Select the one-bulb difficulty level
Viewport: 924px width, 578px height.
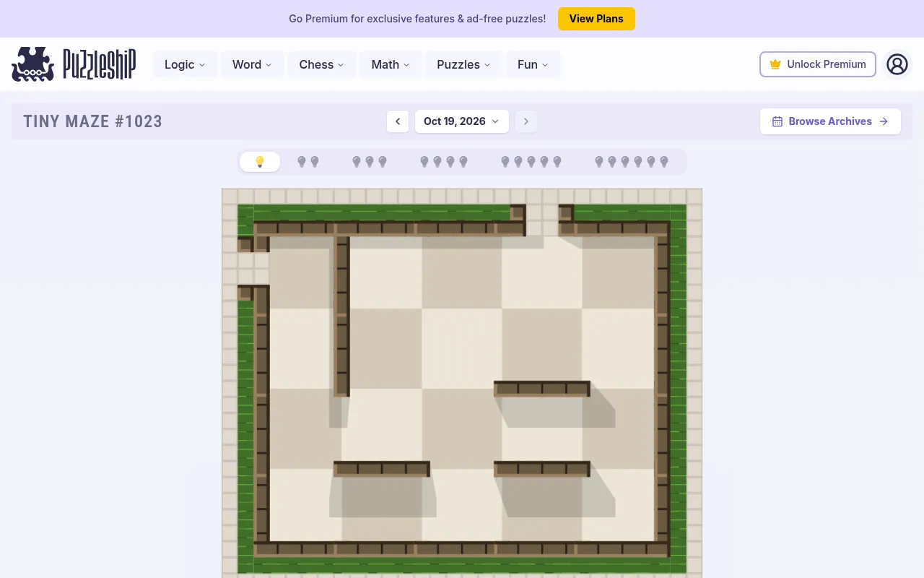(260, 162)
